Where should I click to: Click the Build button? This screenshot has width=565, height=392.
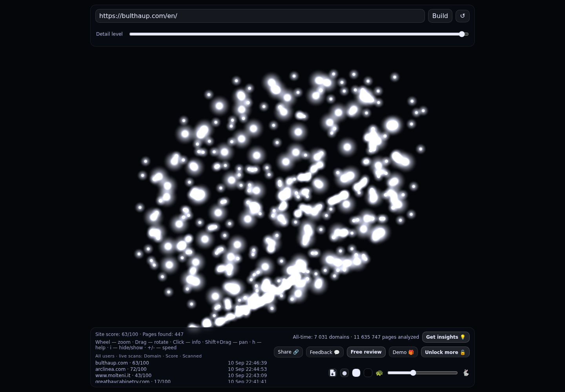pyautogui.click(x=440, y=16)
